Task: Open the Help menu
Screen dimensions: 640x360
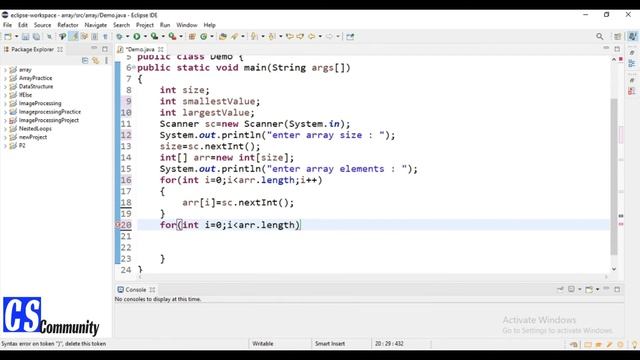Action: pyautogui.click(x=209, y=25)
